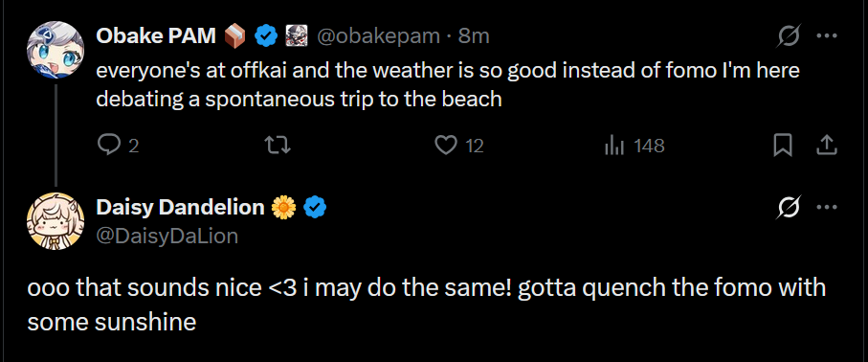868x362 pixels.
Task: Click Grok icon on Obake PAM's tweet
Action: pos(787,36)
